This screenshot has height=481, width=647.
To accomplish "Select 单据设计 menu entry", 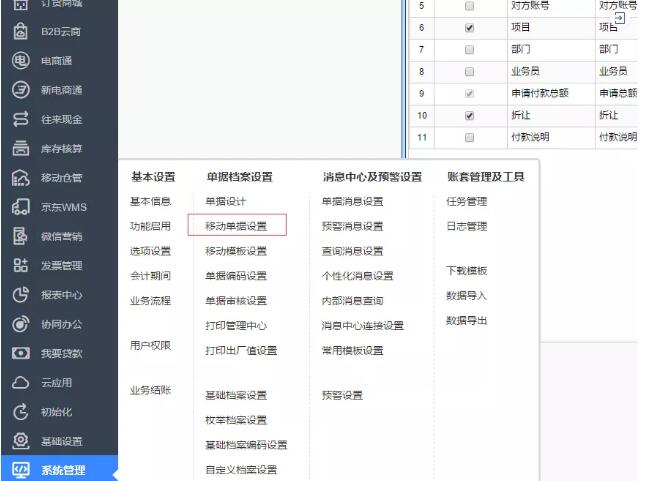I will point(226,201).
